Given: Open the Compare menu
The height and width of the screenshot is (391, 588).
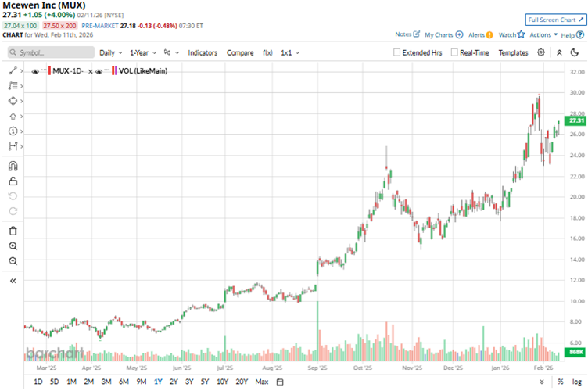Looking at the screenshot, I should click(240, 53).
